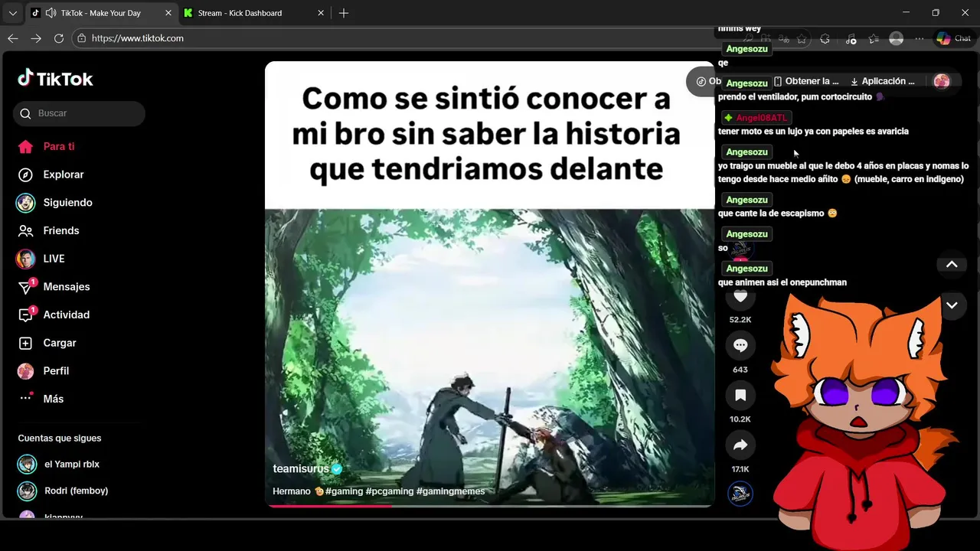Click the #pcgaming hashtag

[390, 491]
